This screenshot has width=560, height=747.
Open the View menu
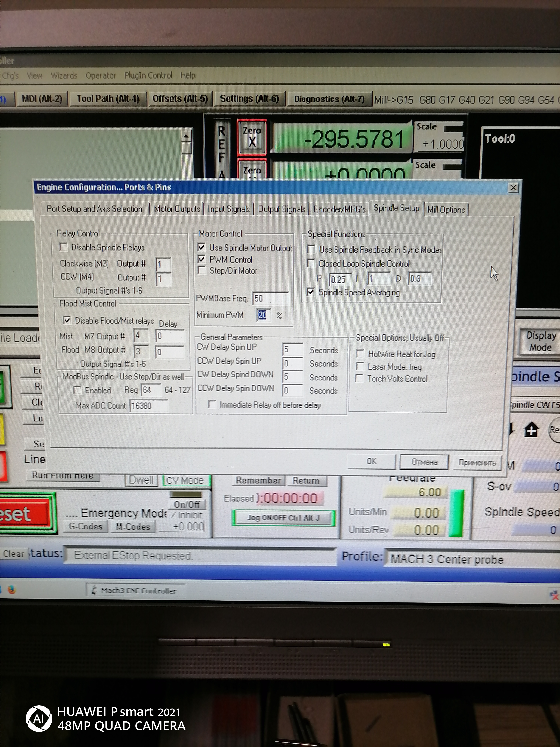(x=34, y=76)
